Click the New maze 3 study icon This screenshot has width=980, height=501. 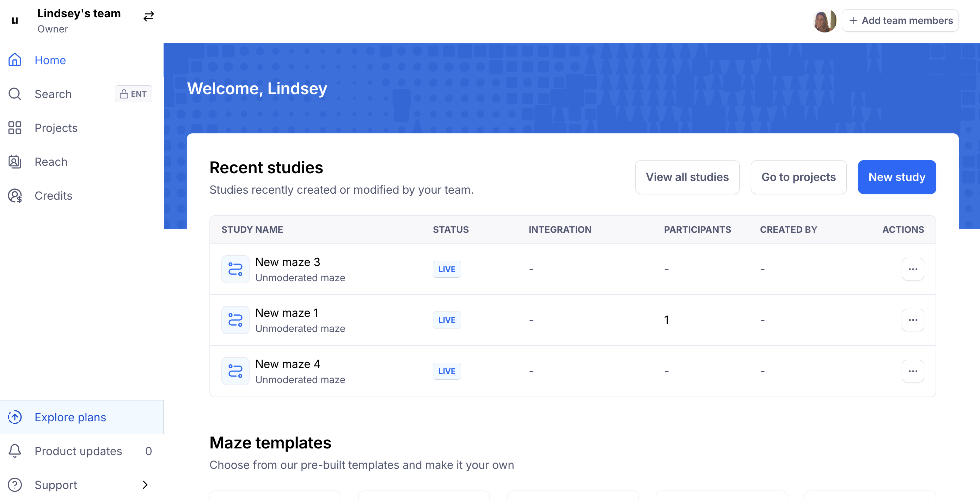point(235,269)
